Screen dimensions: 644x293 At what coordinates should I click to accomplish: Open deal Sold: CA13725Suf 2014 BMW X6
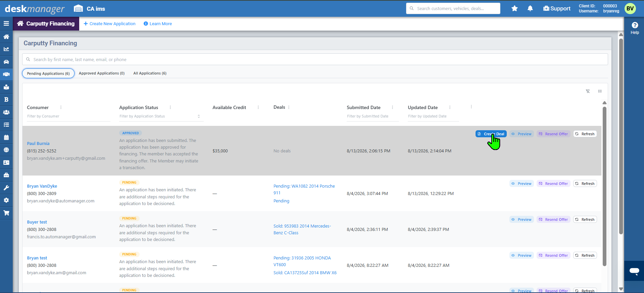coord(305,273)
